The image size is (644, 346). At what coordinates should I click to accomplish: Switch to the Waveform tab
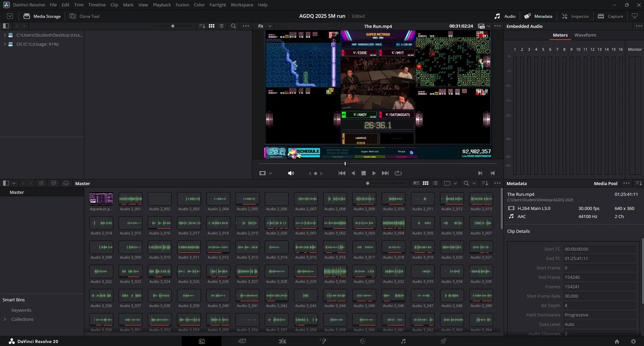(585, 35)
